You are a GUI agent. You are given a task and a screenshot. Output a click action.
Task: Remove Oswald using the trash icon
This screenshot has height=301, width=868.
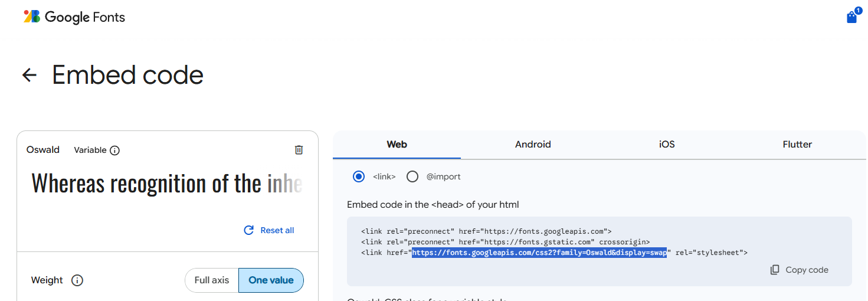299,150
